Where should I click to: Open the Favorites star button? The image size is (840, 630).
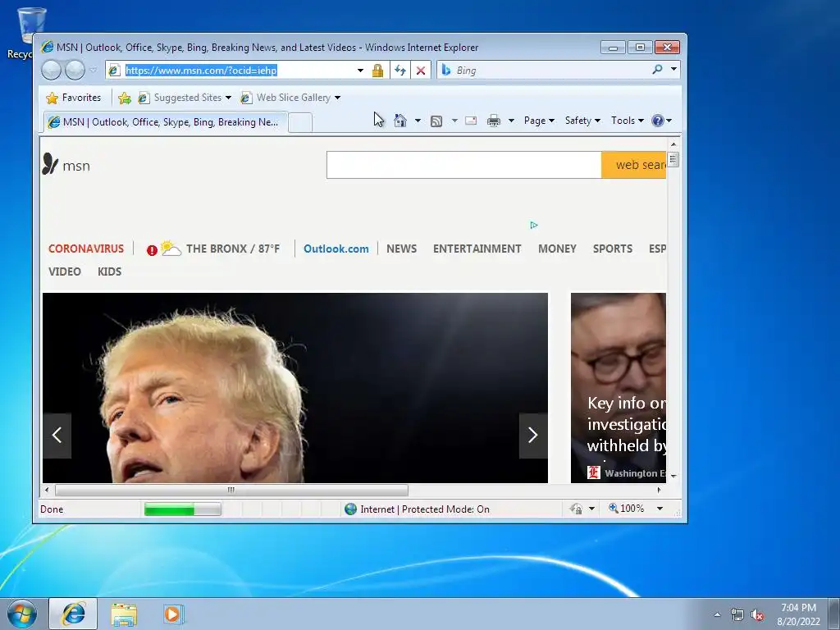[x=73, y=98]
